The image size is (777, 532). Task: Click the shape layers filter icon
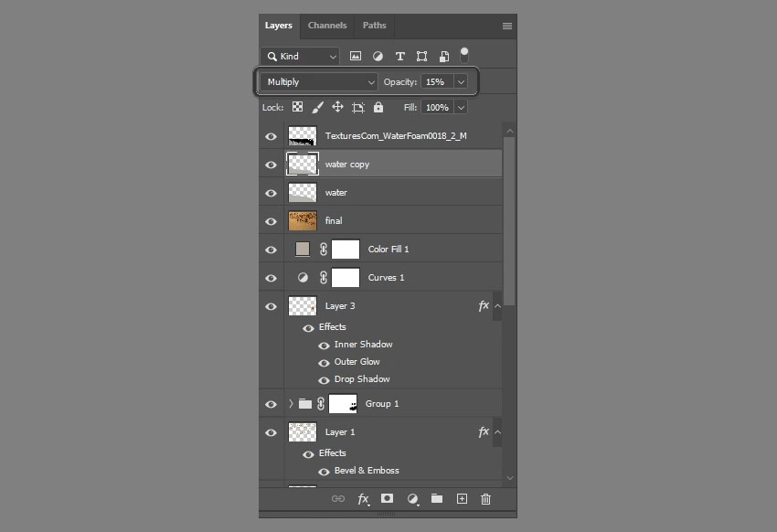click(421, 56)
